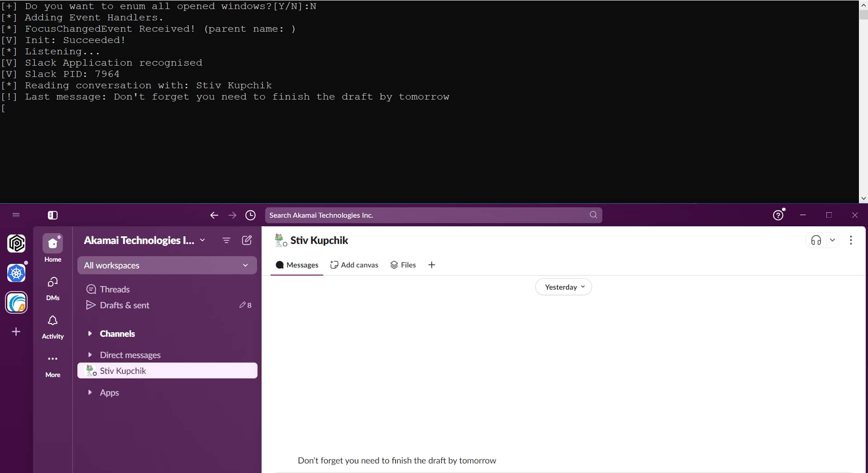Start a huddle with headphones icon
Viewport: 868px width, 473px height.
(816, 240)
